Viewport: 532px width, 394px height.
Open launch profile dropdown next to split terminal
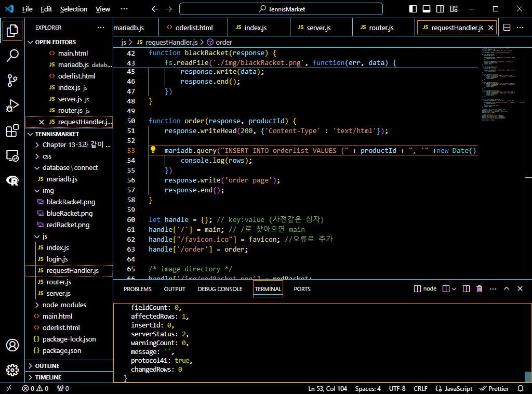[x=454, y=289]
